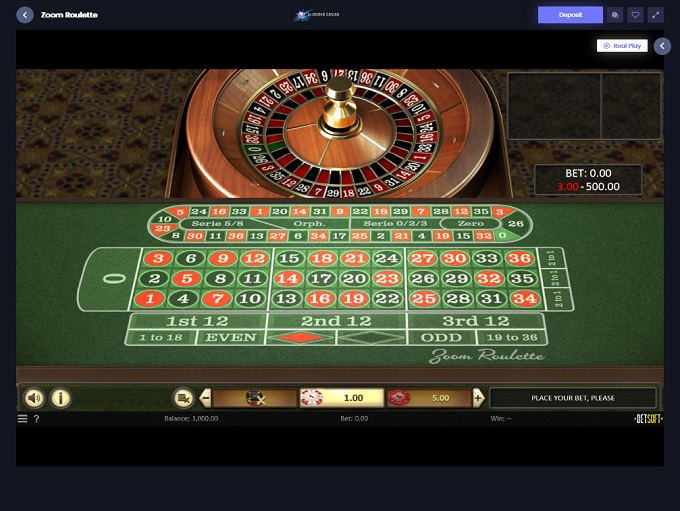Toggle fullscreen mode icon
Image resolution: width=680 pixels, height=511 pixels.
click(655, 15)
